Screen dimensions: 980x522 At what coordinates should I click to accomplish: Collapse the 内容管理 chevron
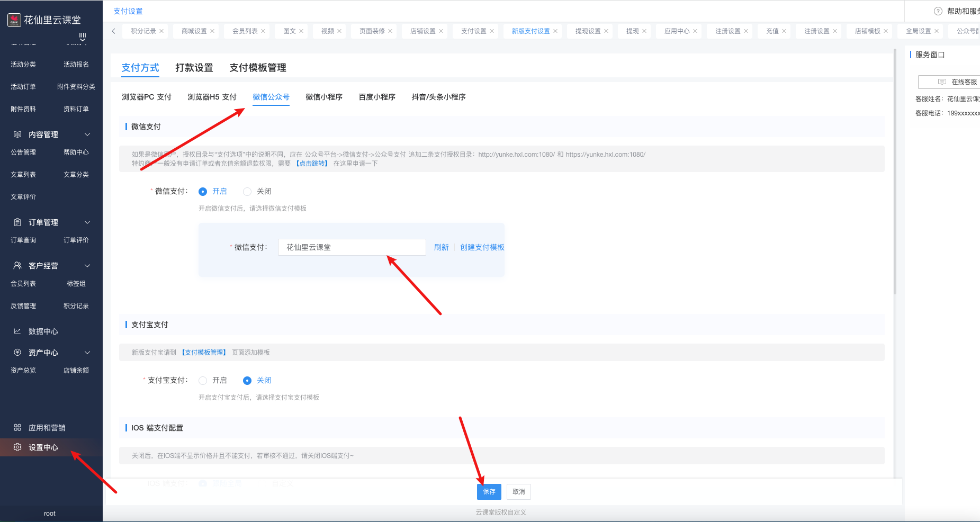point(87,134)
